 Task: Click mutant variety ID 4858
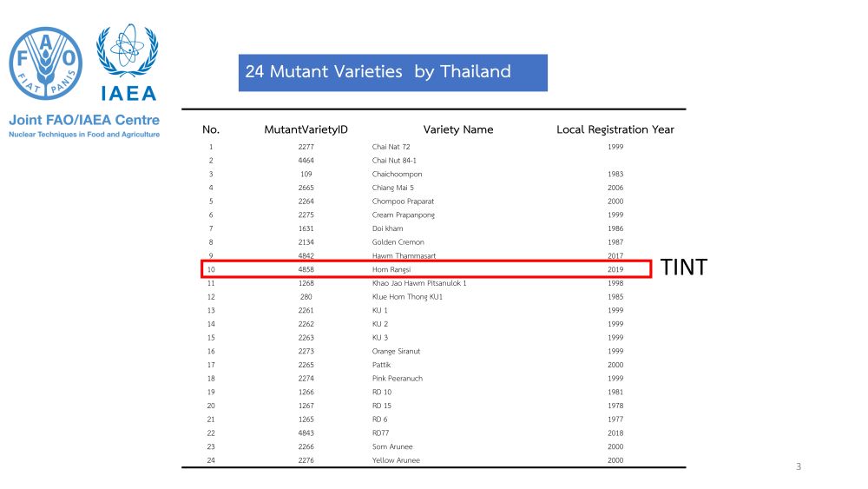[306, 269]
